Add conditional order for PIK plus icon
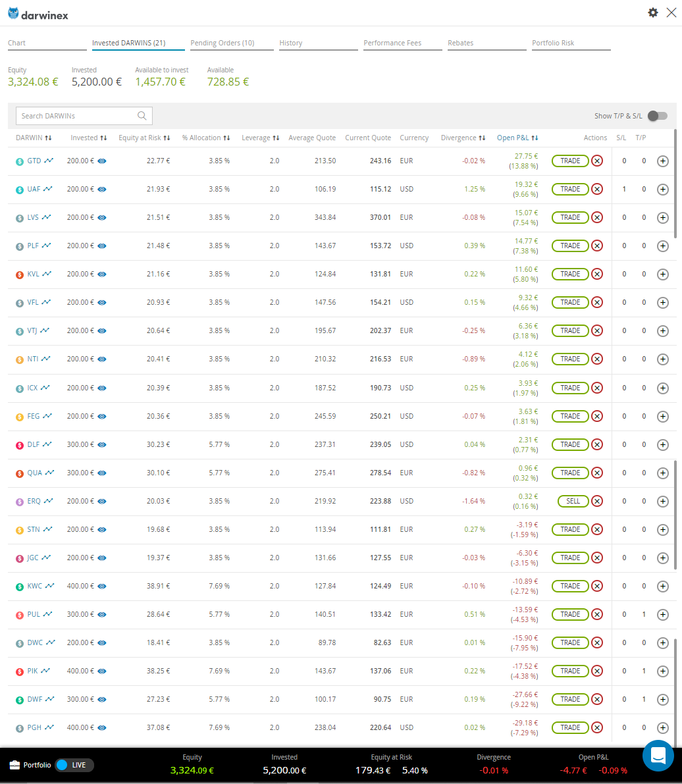This screenshot has height=784, width=682. click(x=663, y=671)
